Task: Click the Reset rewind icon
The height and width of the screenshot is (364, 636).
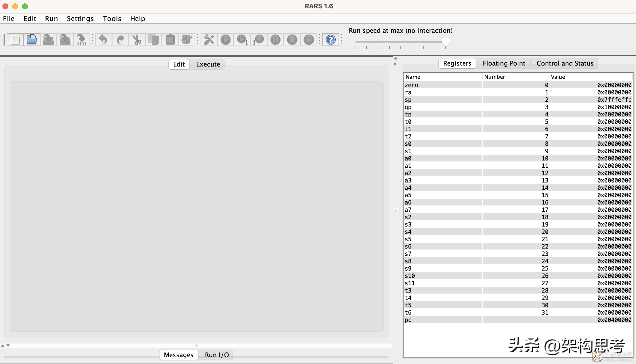Action: click(x=308, y=39)
